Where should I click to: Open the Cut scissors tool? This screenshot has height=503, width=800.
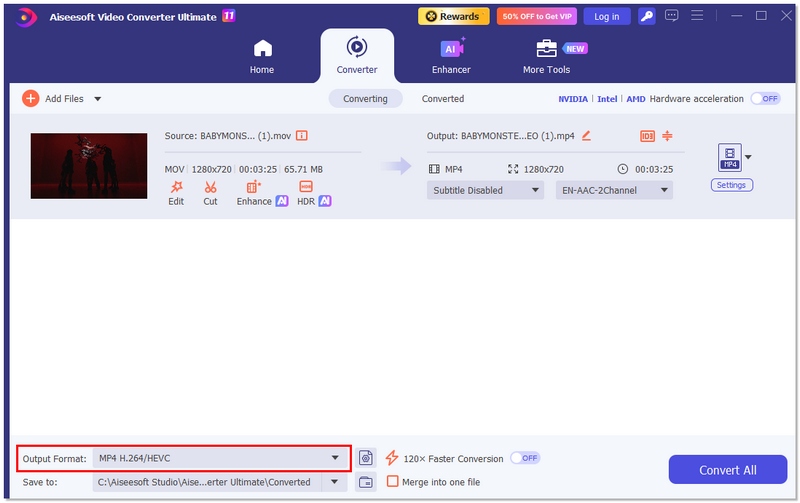coord(210,187)
